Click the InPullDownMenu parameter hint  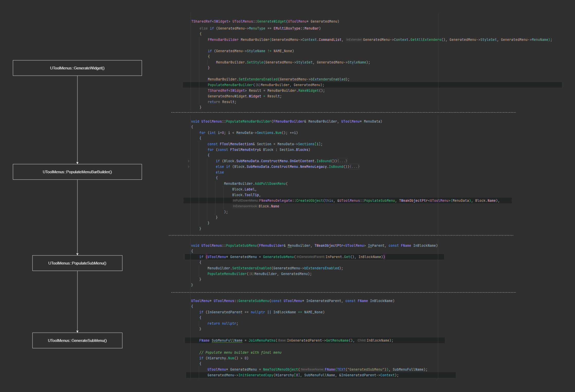click(x=245, y=201)
